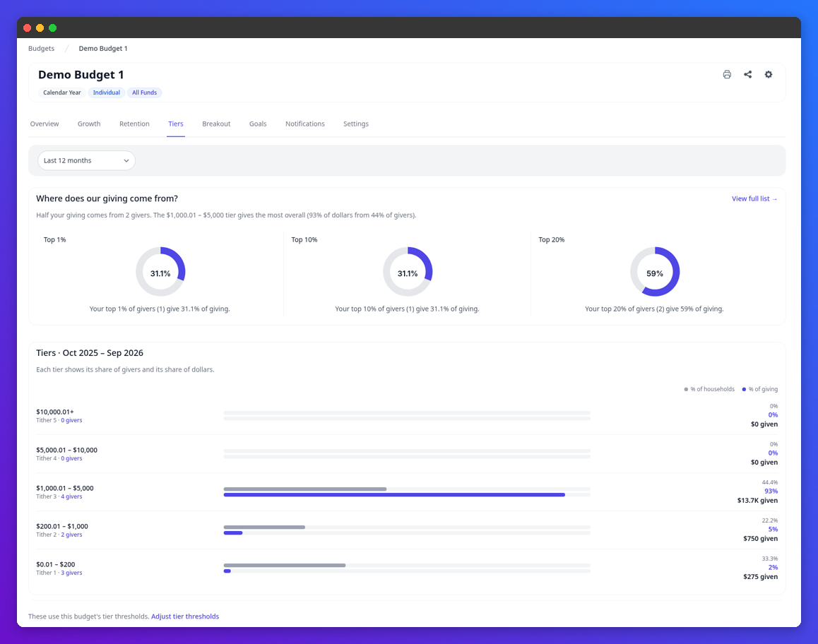Click the $5,000.01 – $10,000 tier label
818x644 pixels.
(x=67, y=450)
